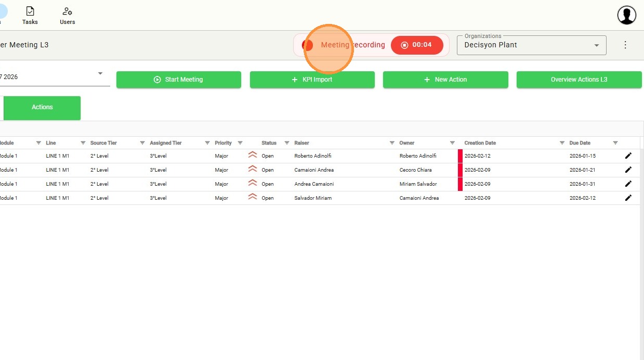Viewport: 644px width, 360px height.
Task: Open the Raiser column filter menu
Action: pyautogui.click(x=392, y=143)
